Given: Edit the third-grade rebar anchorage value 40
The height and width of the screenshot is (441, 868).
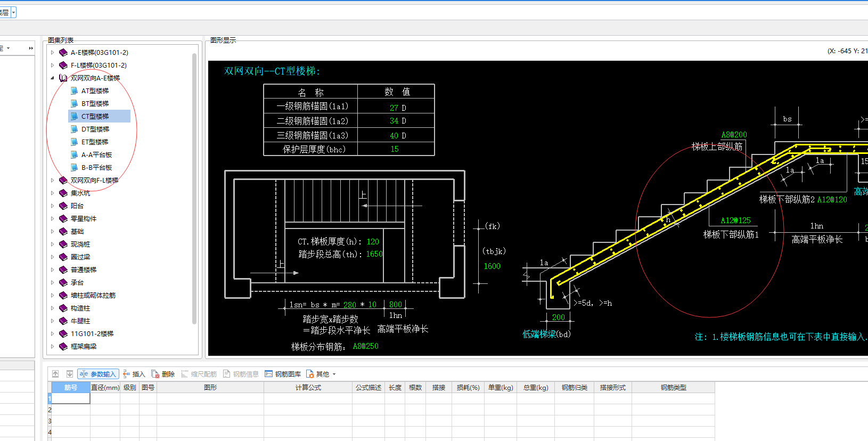Looking at the screenshot, I should [x=394, y=136].
